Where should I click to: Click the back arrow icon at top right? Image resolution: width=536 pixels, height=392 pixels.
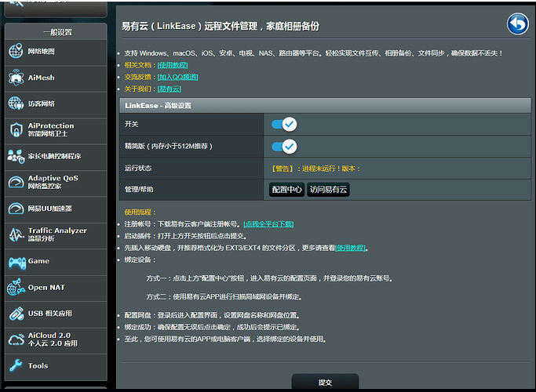[x=517, y=24]
